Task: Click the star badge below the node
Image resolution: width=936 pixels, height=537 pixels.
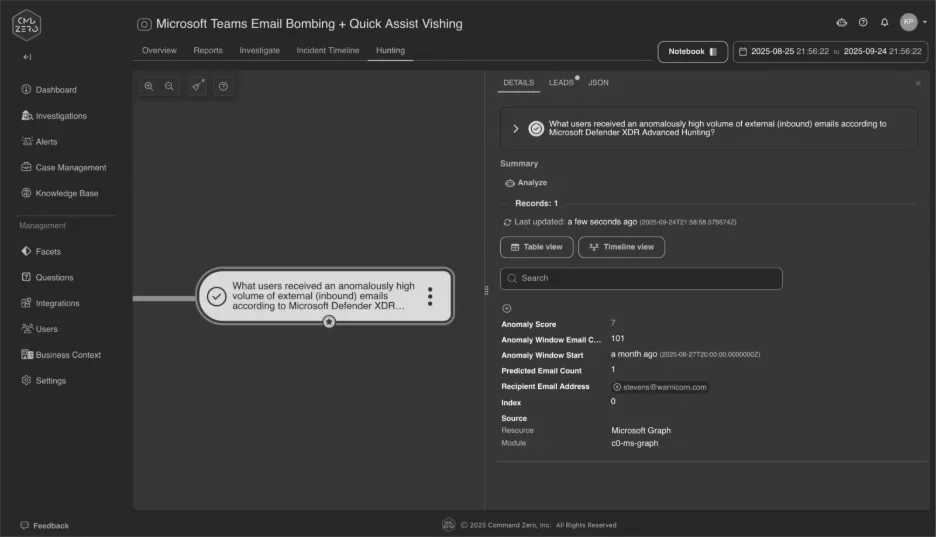Action: tap(329, 322)
